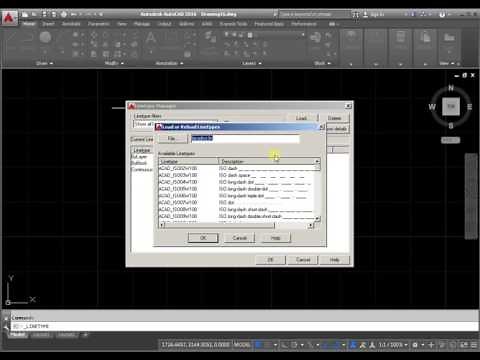Click the File... button in Load dialog

[x=172, y=138]
